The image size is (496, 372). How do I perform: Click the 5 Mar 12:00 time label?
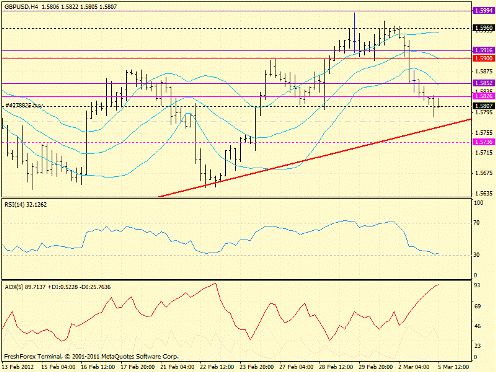point(453,367)
